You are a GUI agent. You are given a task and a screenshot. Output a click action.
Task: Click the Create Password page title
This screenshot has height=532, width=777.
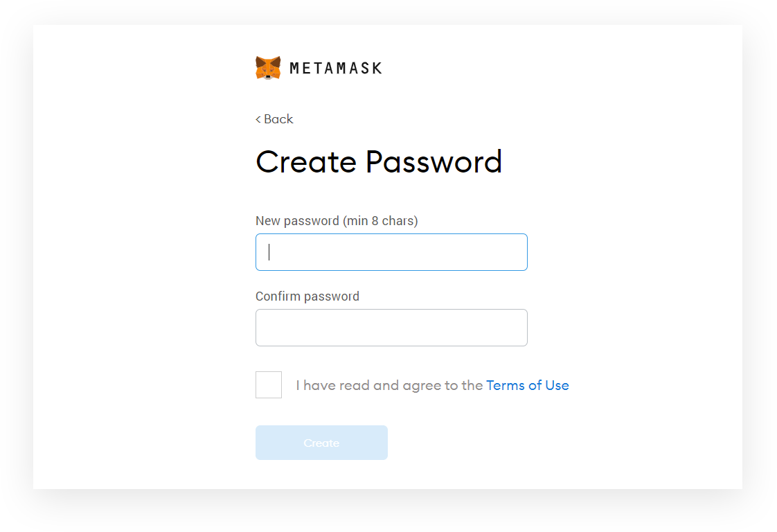(x=379, y=161)
